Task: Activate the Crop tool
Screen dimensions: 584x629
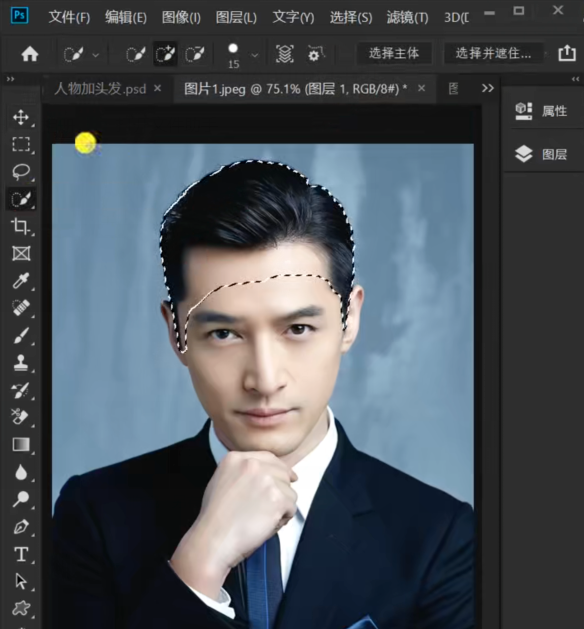Action: click(x=21, y=226)
